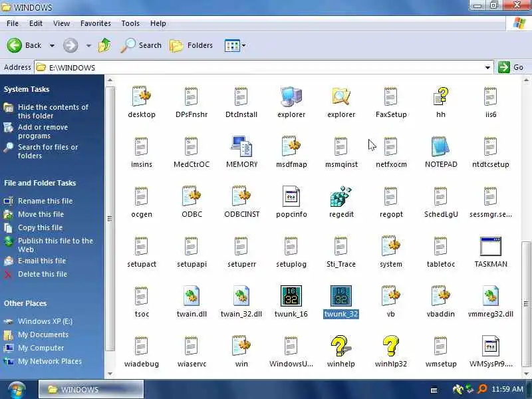Image resolution: width=532 pixels, height=399 pixels.
Task: Go up one folder level
Action: (x=104, y=45)
